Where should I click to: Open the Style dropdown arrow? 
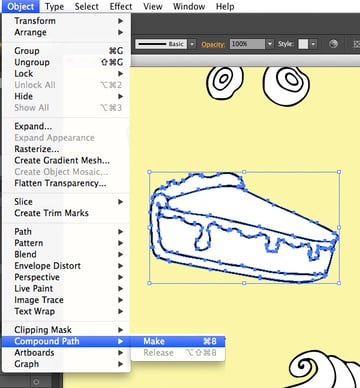click(313, 44)
